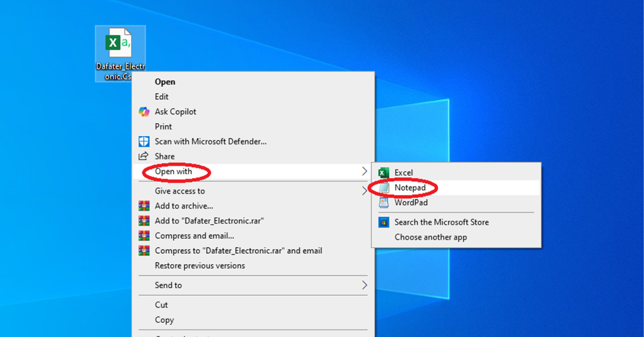
Task: Click the Microsoft Defender shield icon
Action: (x=144, y=141)
